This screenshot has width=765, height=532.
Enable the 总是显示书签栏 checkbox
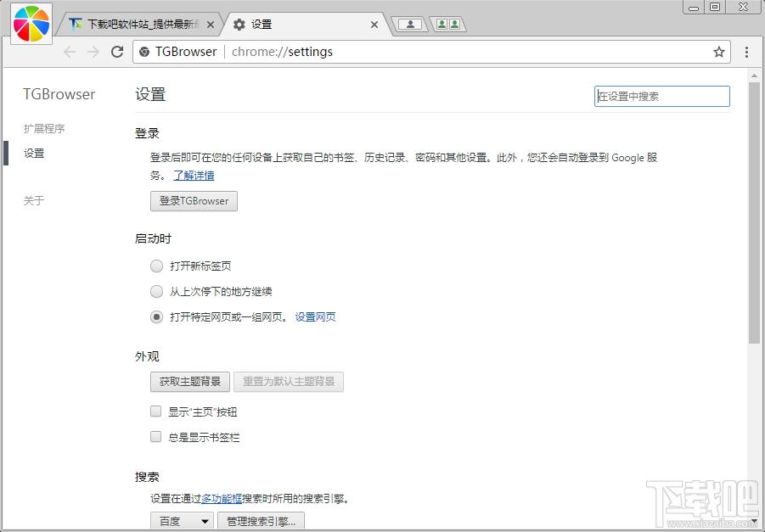(x=155, y=436)
